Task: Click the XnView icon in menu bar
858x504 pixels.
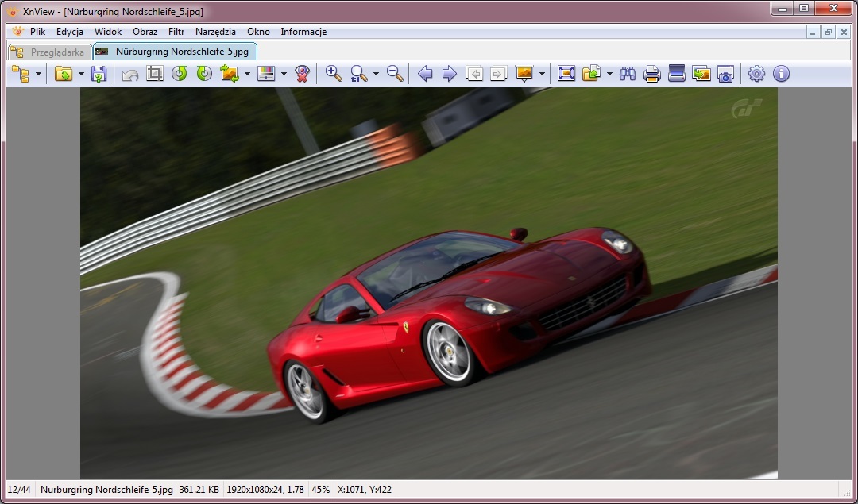Action: (18, 32)
